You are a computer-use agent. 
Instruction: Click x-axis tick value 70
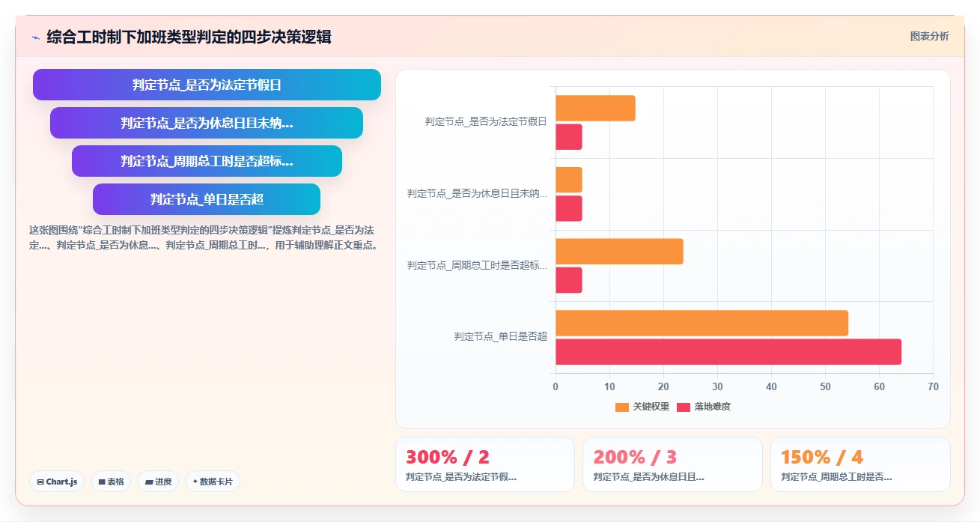coord(933,386)
